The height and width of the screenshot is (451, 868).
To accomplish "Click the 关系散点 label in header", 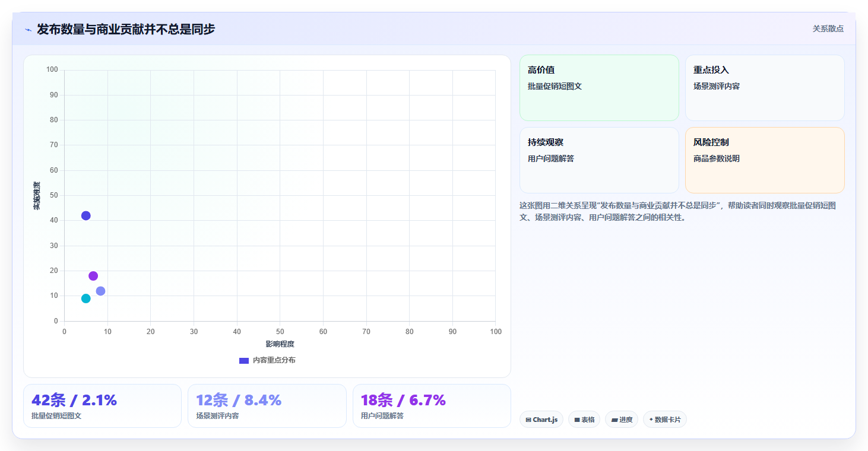I will point(828,28).
